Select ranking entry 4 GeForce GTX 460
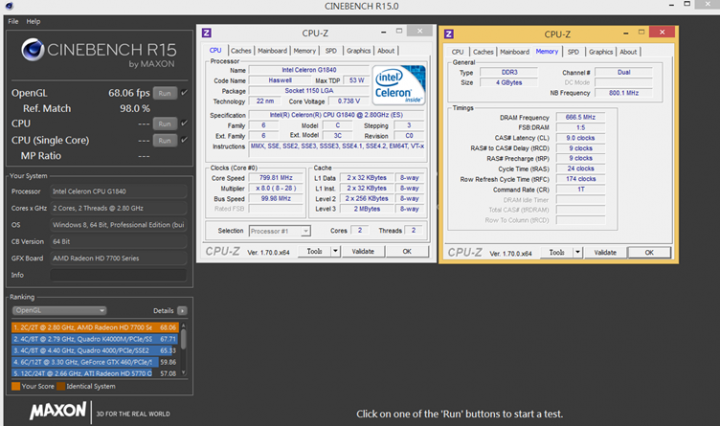This screenshot has width=720, height=426. click(x=95, y=362)
